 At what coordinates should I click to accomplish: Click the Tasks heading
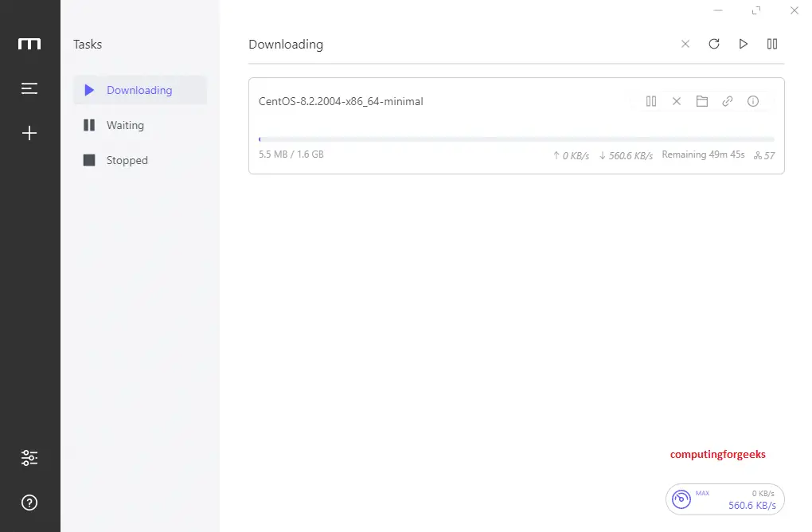tap(88, 45)
